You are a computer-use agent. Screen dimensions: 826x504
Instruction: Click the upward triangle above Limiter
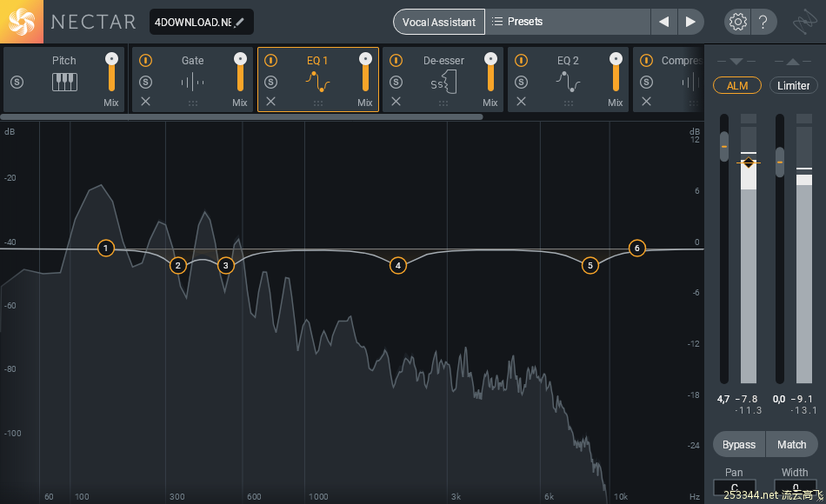pyautogui.click(x=793, y=62)
